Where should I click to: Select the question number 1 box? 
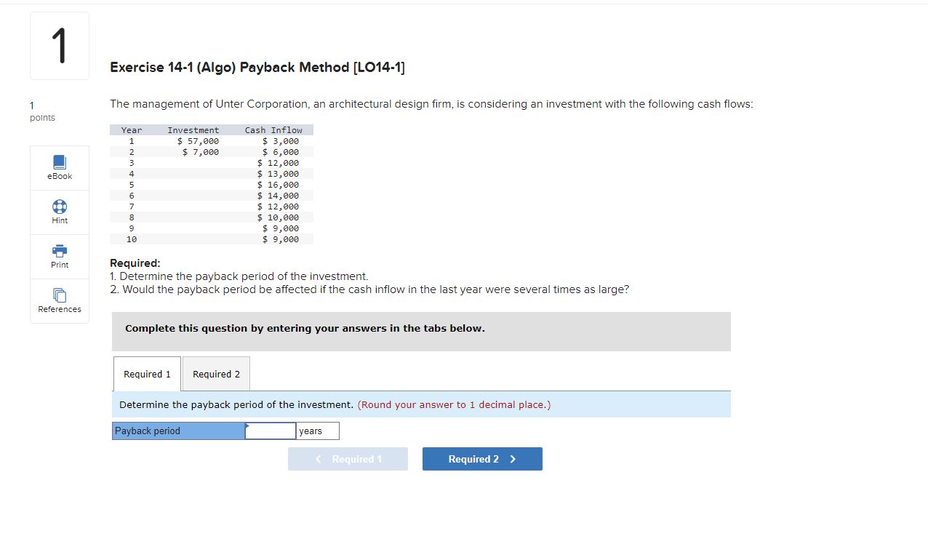pyautogui.click(x=60, y=46)
